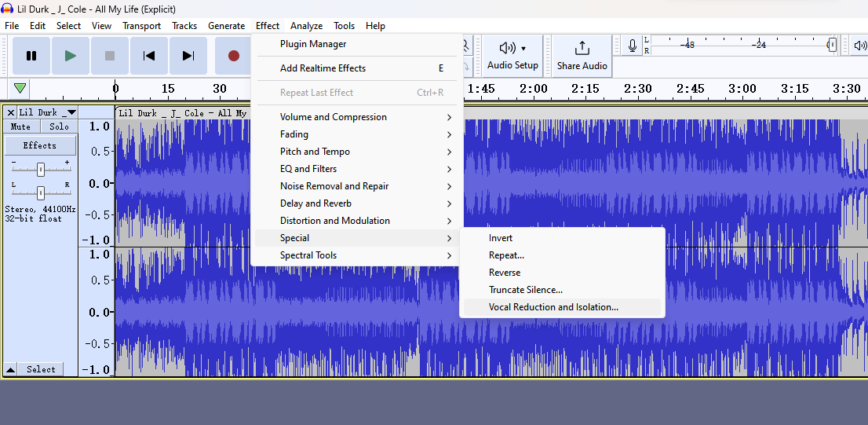Open the Analyze menu
The height and width of the screenshot is (425, 868).
coord(307,26)
